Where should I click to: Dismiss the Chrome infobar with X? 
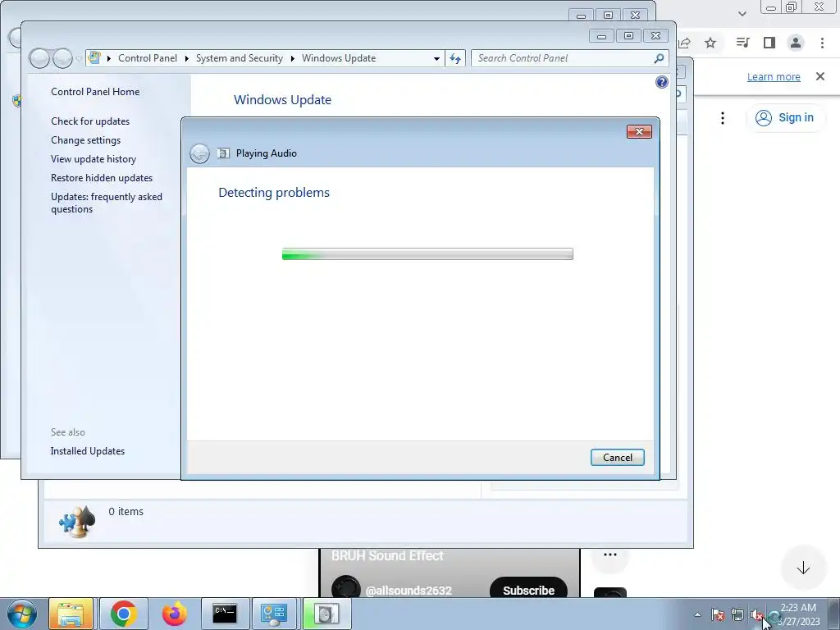pyautogui.click(x=820, y=76)
